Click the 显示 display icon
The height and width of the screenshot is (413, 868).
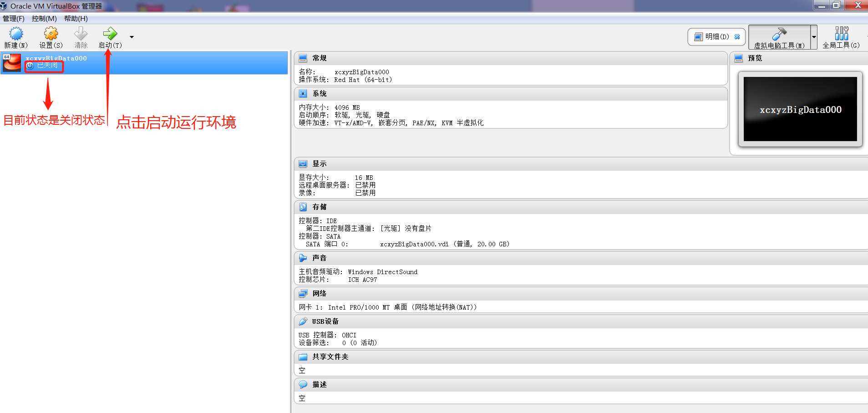point(303,164)
